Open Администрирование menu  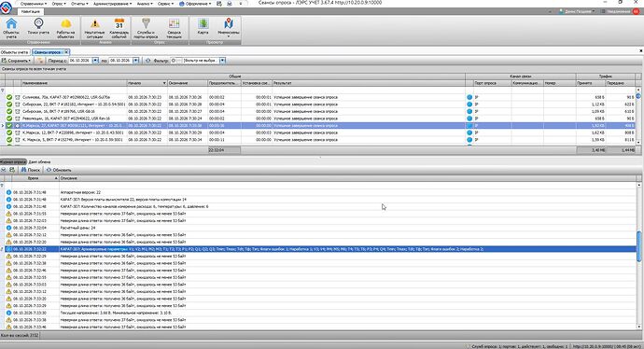tap(113, 4)
